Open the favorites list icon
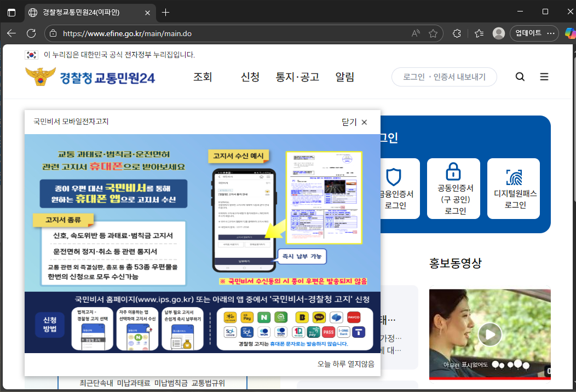The width and height of the screenshot is (576, 392). [x=479, y=33]
